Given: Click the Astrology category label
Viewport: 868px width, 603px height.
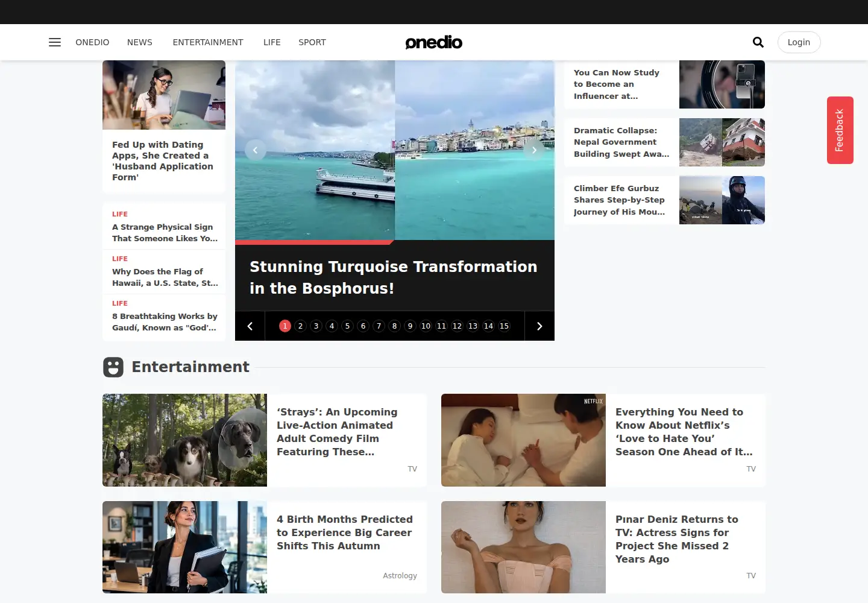Looking at the screenshot, I should [400, 576].
